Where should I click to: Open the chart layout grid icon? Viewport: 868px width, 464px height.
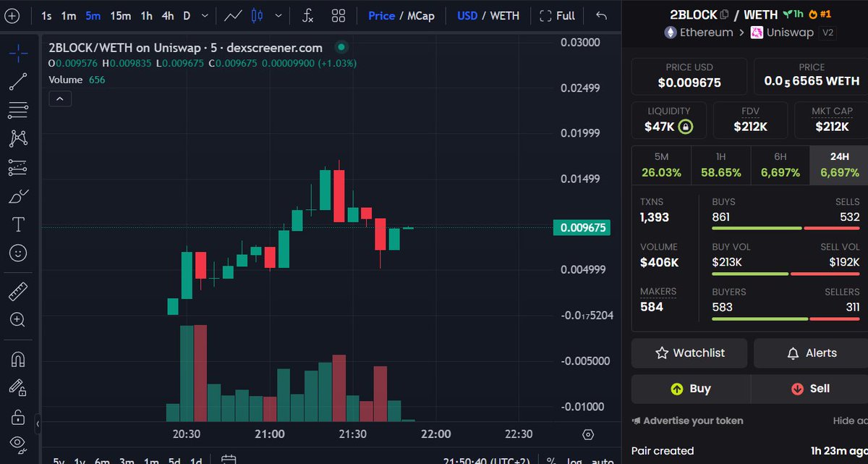pos(339,15)
